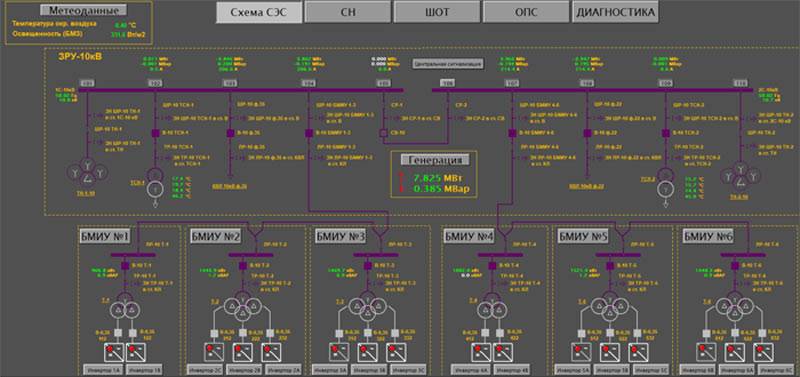Click the ТСН-2 underlined label

(x=648, y=179)
